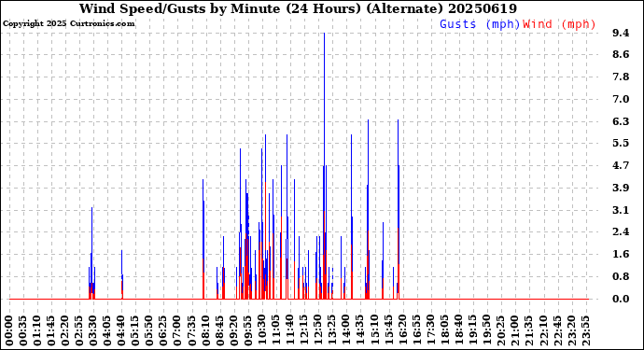
Task: Click the 15:45 time label
Action: pyautogui.click(x=388, y=331)
